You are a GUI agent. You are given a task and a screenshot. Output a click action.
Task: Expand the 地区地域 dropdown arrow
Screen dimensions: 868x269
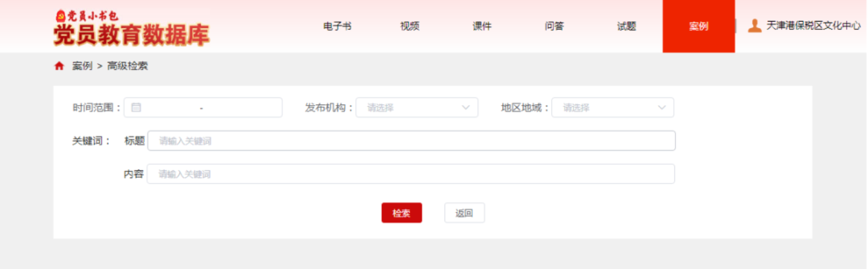[661, 108]
